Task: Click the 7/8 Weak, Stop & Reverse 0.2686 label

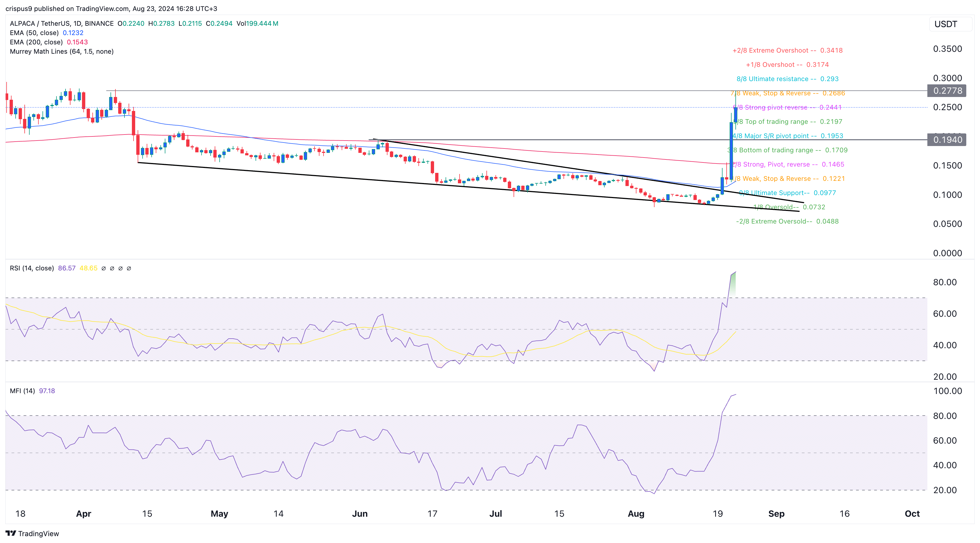Action: [x=788, y=93]
